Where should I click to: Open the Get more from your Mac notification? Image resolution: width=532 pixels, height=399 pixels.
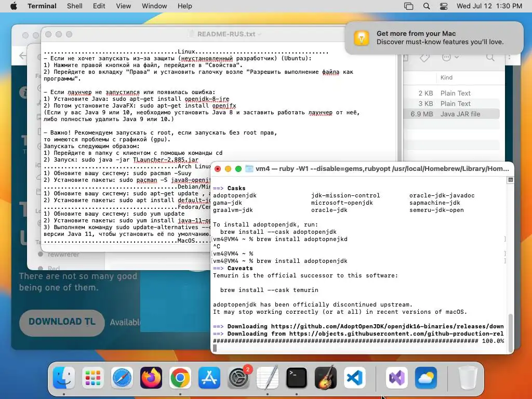tap(434, 37)
